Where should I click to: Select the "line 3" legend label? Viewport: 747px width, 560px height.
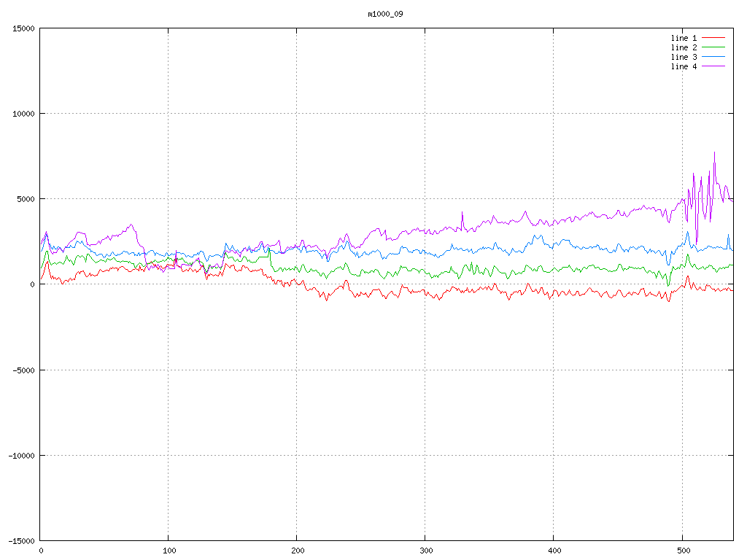click(x=684, y=57)
